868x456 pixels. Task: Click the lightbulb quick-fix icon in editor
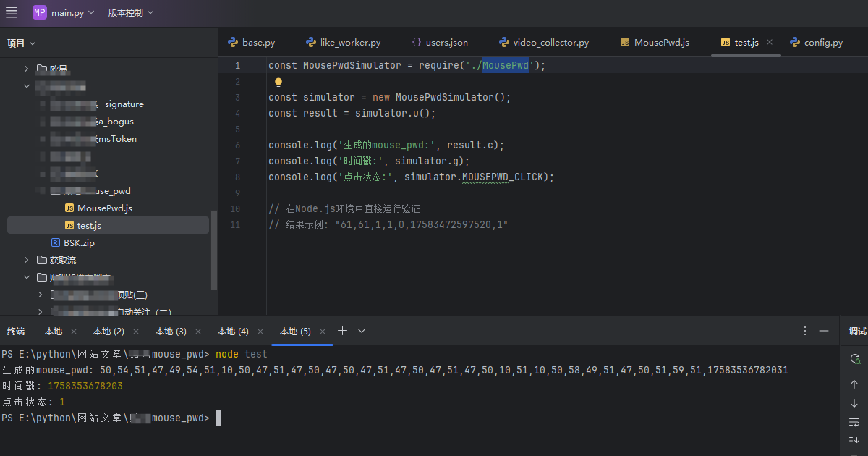[278, 83]
